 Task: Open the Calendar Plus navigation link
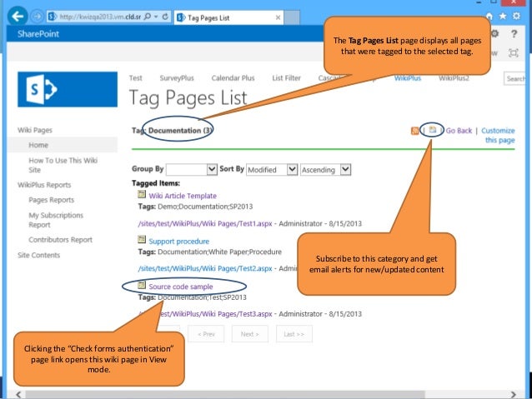coord(233,78)
